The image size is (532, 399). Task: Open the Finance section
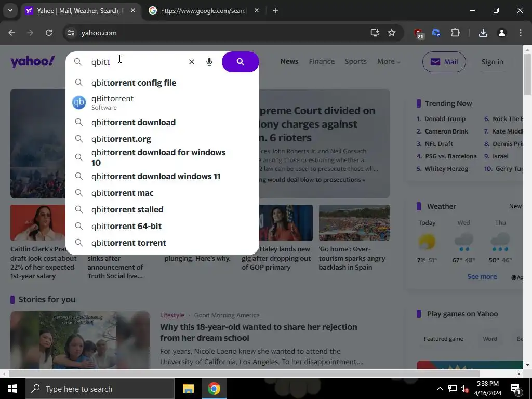[x=322, y=61]
